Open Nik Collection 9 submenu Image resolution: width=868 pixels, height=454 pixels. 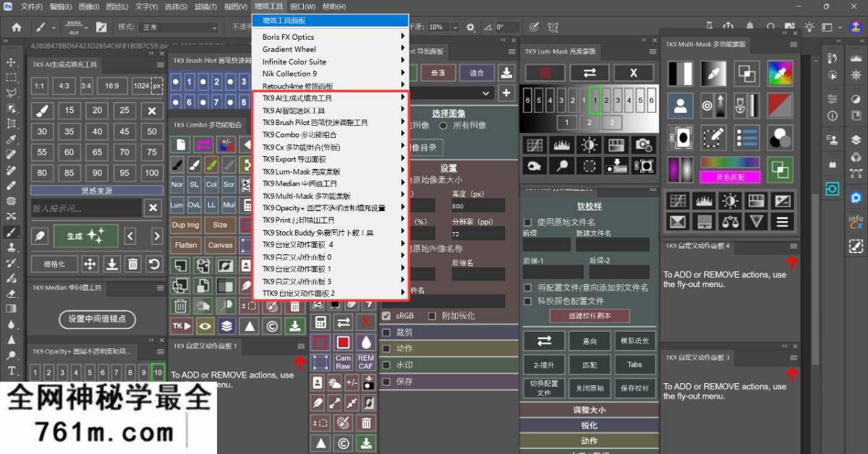(330, 73)
